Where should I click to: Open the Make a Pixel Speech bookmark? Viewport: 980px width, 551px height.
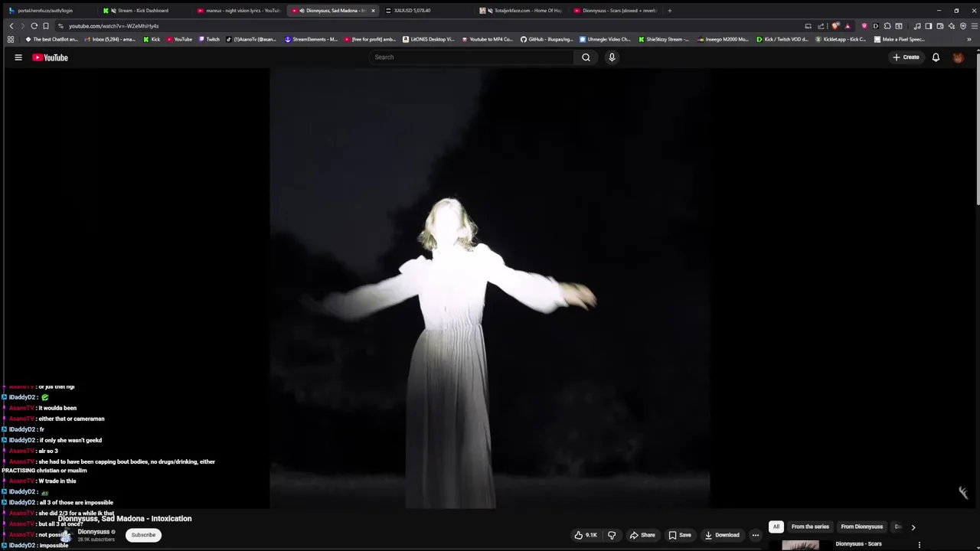pyautogui.click(x=900, y=39)
